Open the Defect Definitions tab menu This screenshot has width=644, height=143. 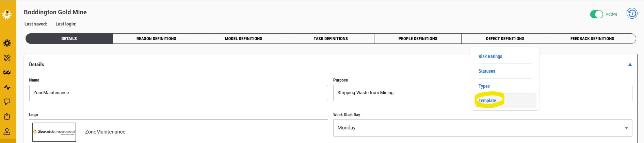(505, 39)
